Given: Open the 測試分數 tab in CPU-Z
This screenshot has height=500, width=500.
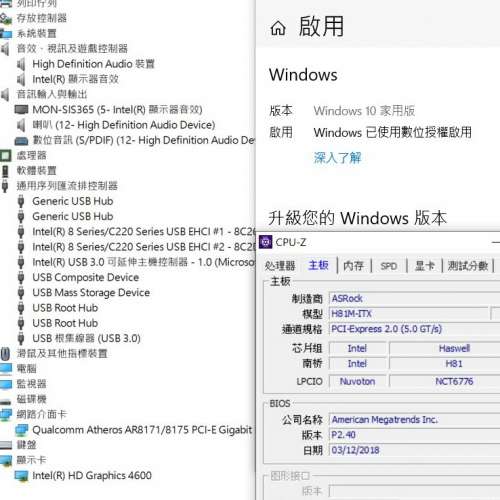Looking at the screenshot, I should point(468,266).
